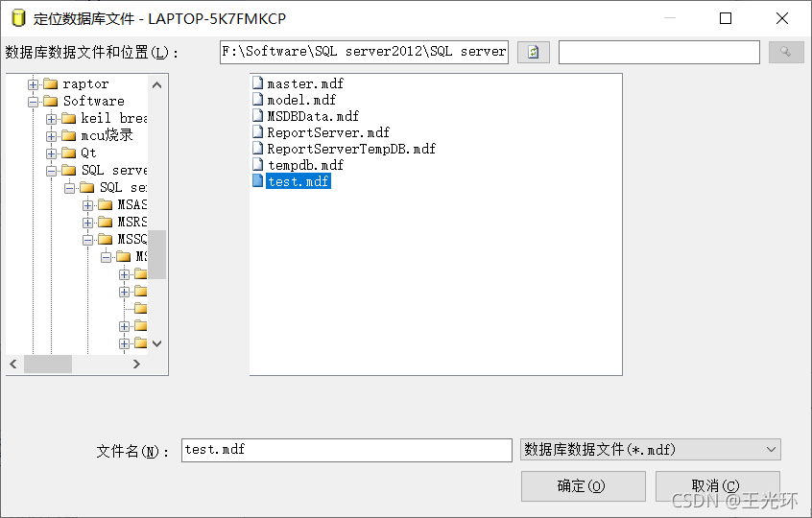
Task: Click the tree scroll down arrow
Action: click(x=156, y=343)
